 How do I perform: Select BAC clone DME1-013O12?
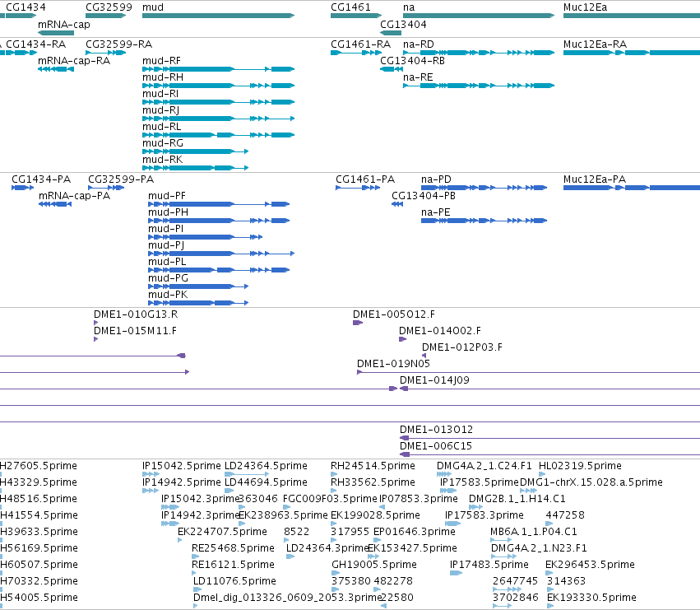click(x=550, y=438)
